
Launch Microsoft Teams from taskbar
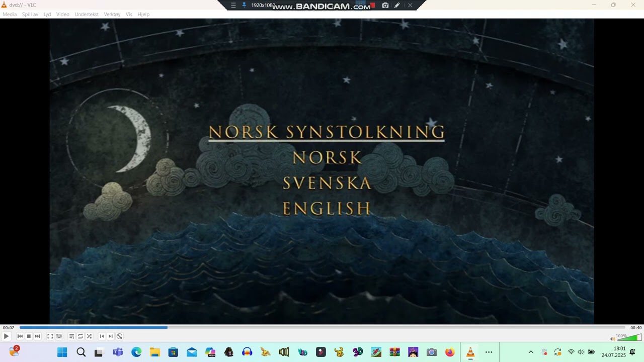[x=118, y=352]
